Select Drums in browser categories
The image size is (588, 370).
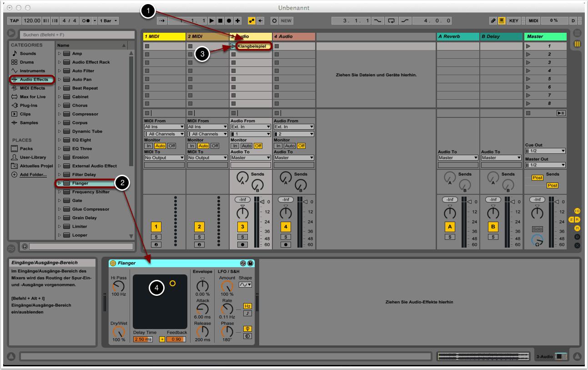tap(27, 62)
